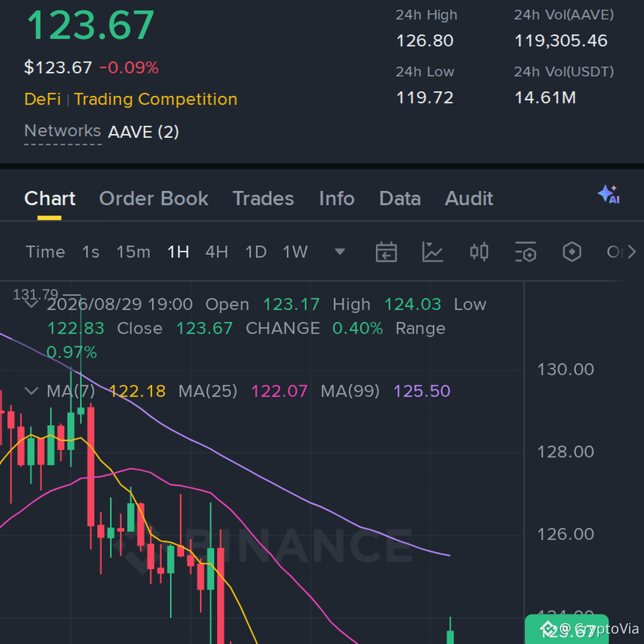Select the 15m interval
The width and height of the screenshot is (644, 644).
coord(134,252)
